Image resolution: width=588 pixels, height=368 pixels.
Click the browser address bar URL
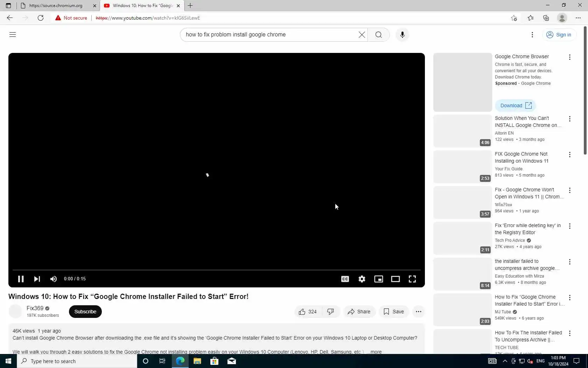[x=148, y=18]
